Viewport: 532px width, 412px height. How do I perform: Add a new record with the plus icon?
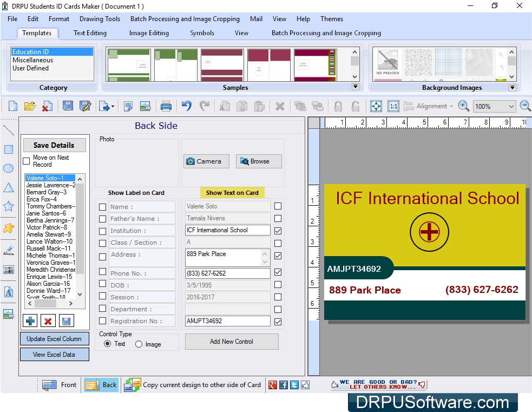click(30, 321)
